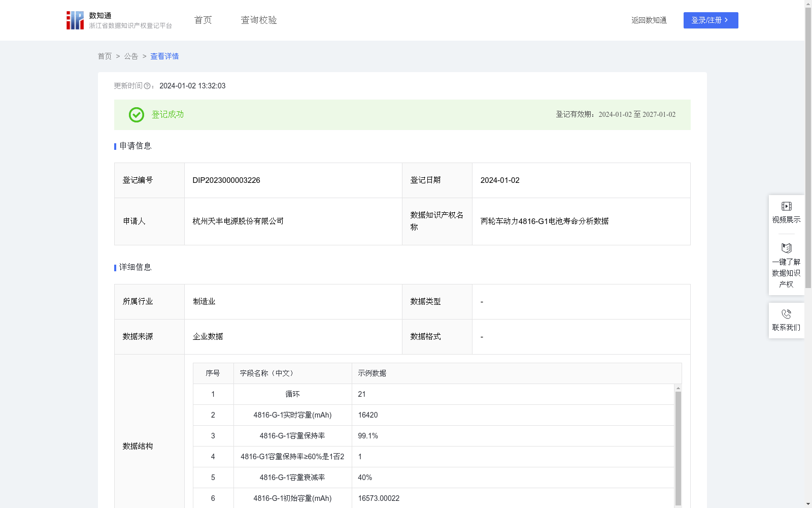Go to 公告 in the breadcrumb
This screenshot has width=812, height=508.
131,56
